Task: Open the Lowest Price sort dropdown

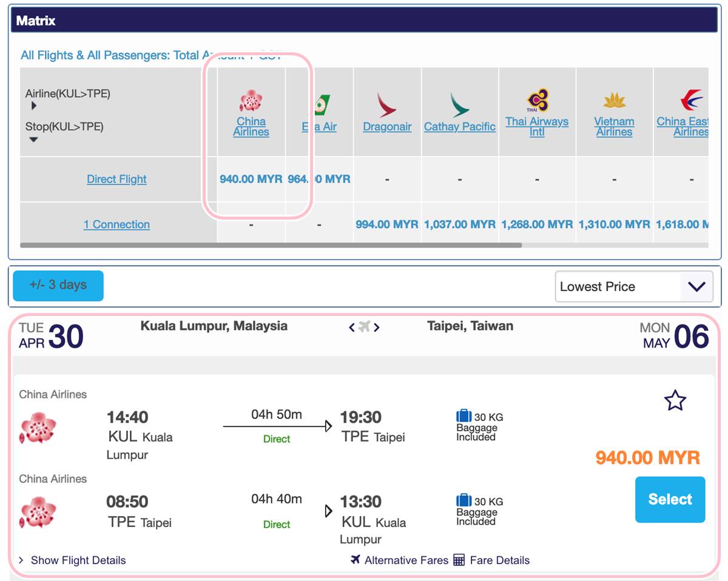Action: point(633,287)
